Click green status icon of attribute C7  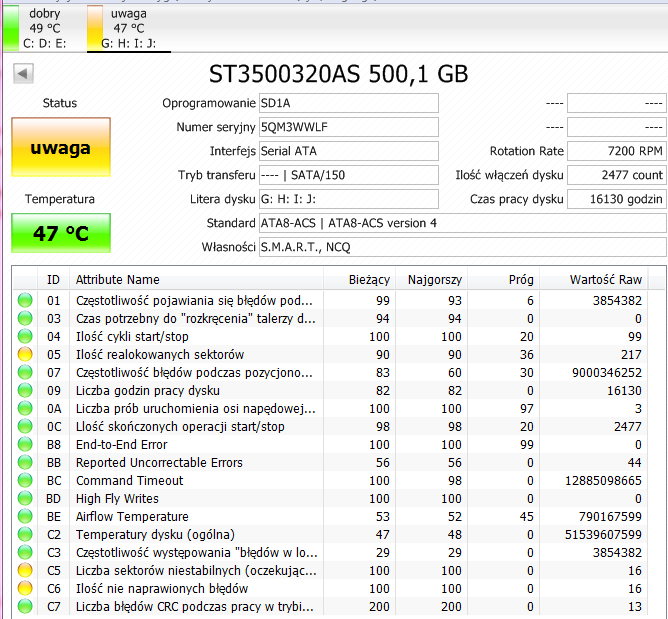point(25,606)
